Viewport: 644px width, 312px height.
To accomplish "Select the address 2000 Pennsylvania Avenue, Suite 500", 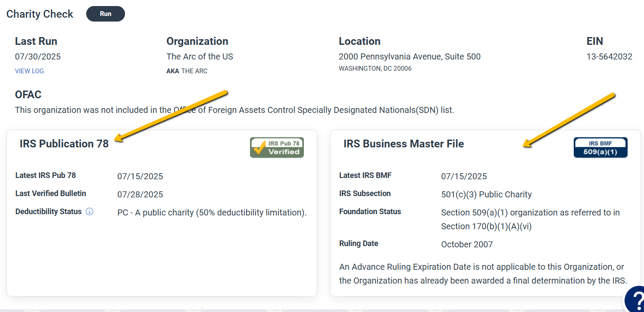I will (x=410, y=56).
